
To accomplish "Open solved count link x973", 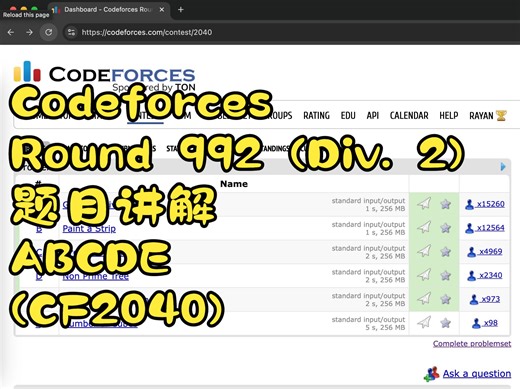I will [491, 299].
